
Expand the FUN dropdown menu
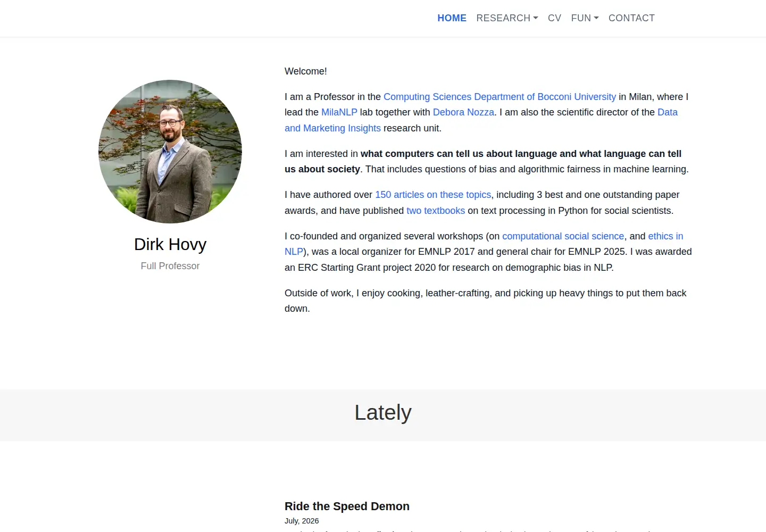point(585,18)
